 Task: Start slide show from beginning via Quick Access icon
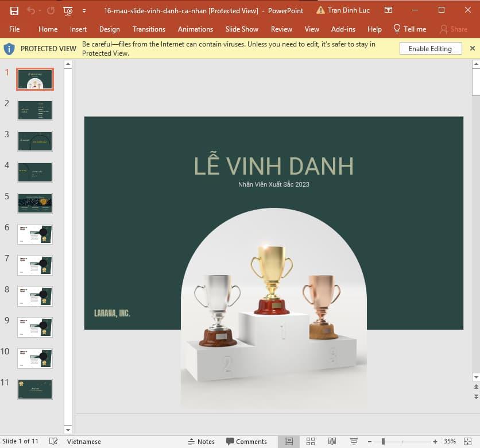pyautogui.click(x=67, y=10)
